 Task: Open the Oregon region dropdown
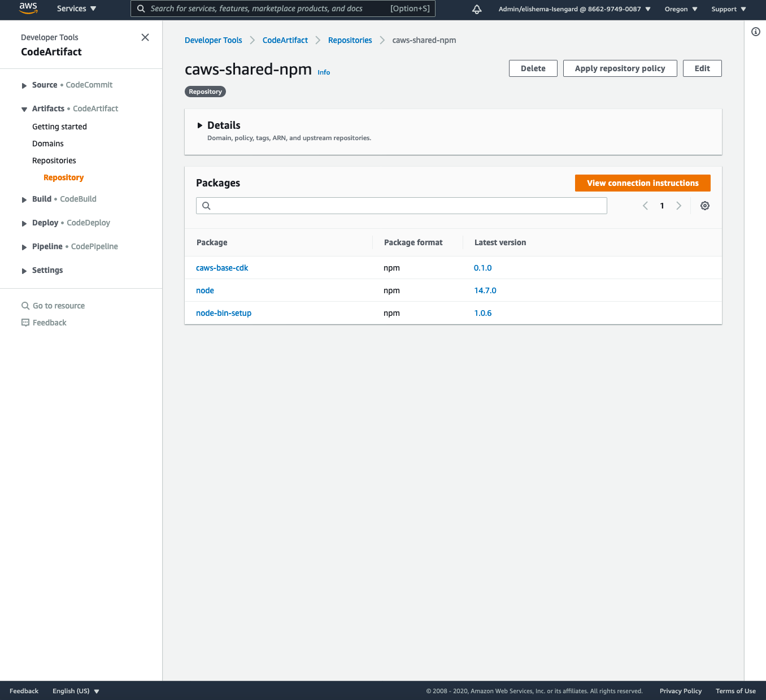pyautogui.click(x=681, y=9)
